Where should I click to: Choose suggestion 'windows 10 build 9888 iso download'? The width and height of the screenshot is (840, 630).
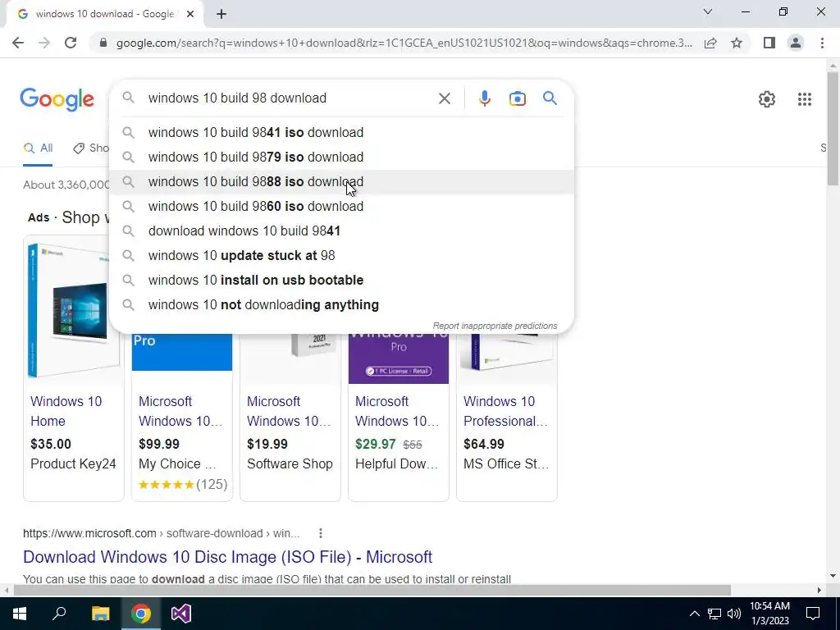tap(341, 181)
